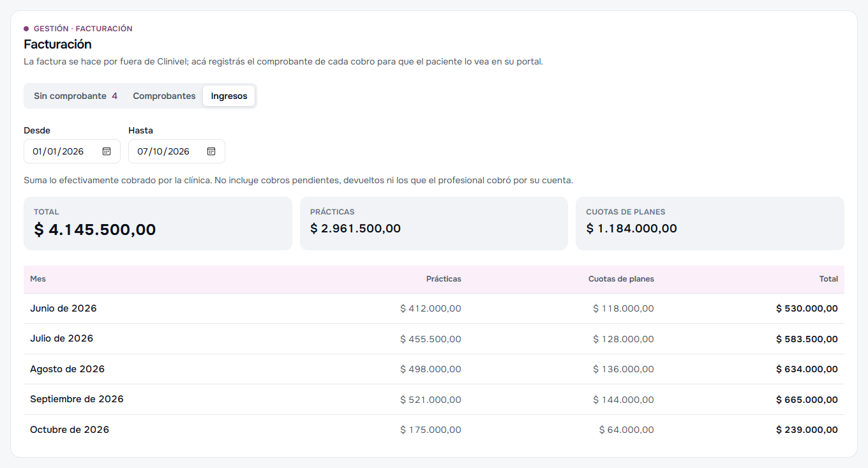This screenshot has height=468, width=868.
Task: Click Junio total $ 530.000,00
Action: [807, 308]
